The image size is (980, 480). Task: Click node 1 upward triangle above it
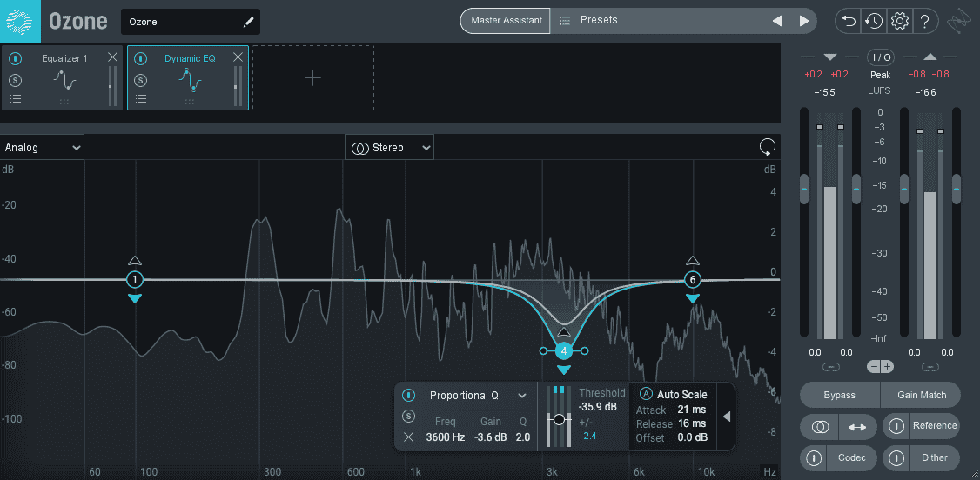pos(135,260)
